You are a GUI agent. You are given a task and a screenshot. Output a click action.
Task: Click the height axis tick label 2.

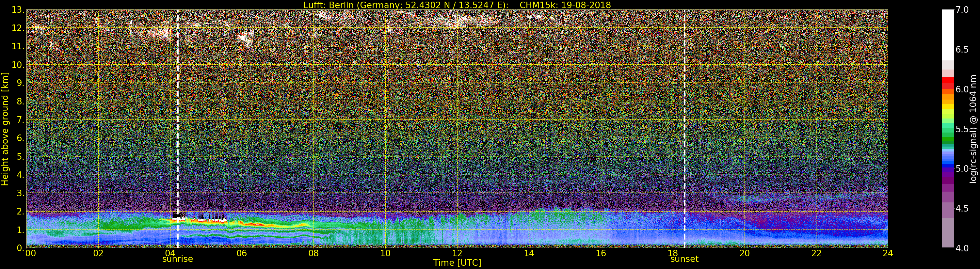click(x=21, y=211)
